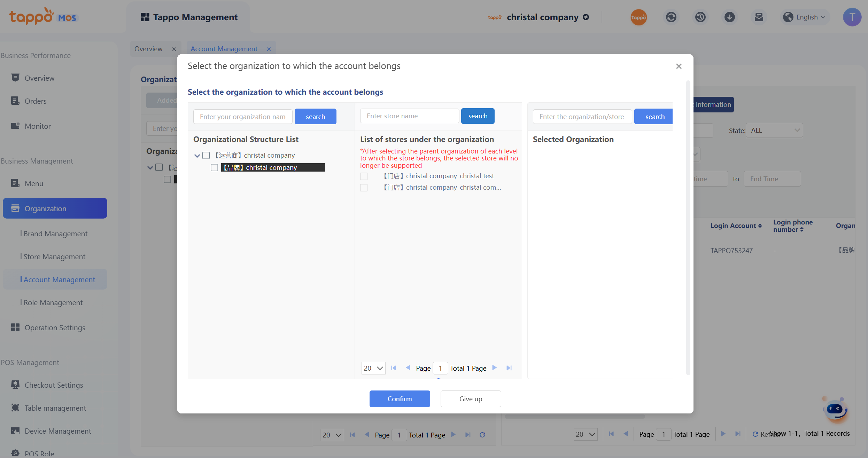Open Role Management in sidebar
The image size is (868, 458).
click(x=53, y=302)
